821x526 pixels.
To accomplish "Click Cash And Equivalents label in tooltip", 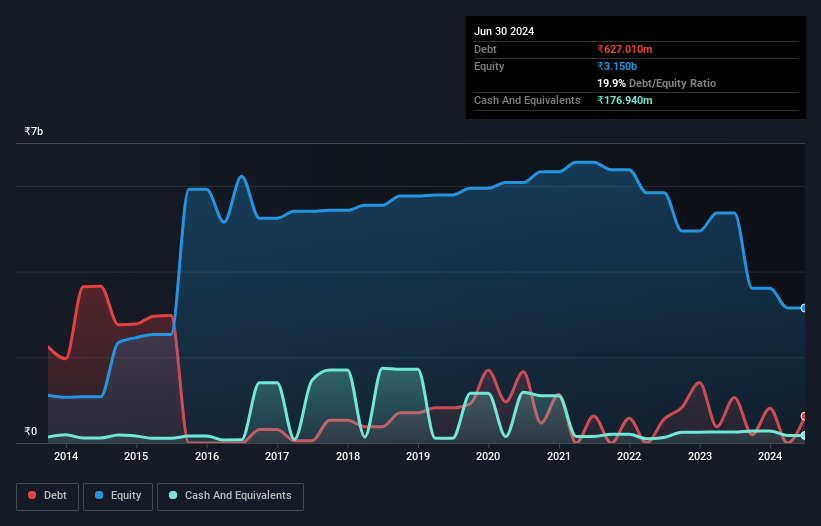I will click(x=527, y=100).
